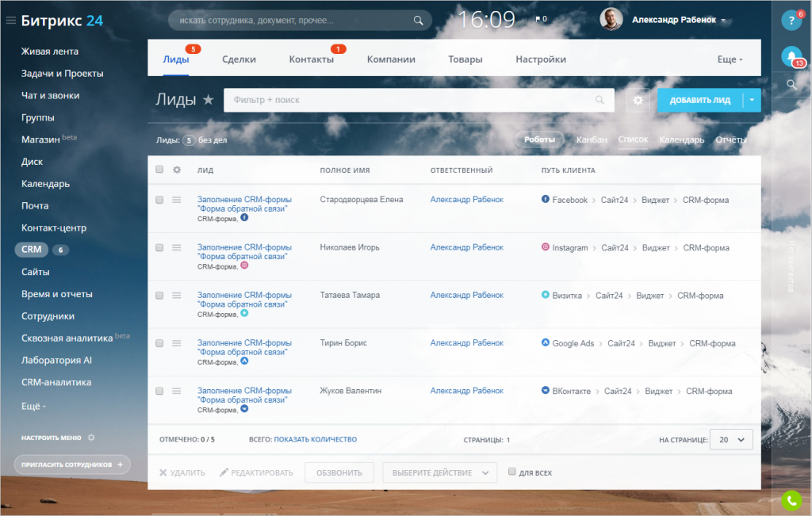812x516 pixels.
Task: Check the row checkbox for Стародворцева Елена
Action: 159,200
